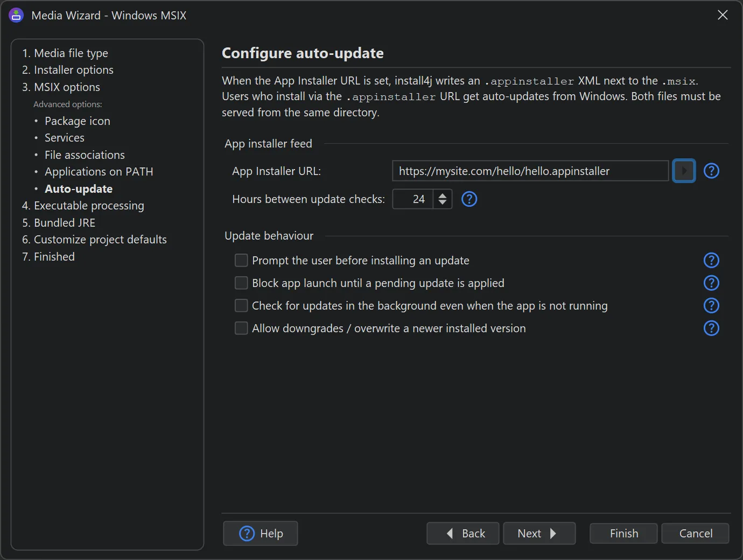The width and height of the screenshot is (743, 560).
Task: Open the Services advanced option
Action: coord(65,138)
